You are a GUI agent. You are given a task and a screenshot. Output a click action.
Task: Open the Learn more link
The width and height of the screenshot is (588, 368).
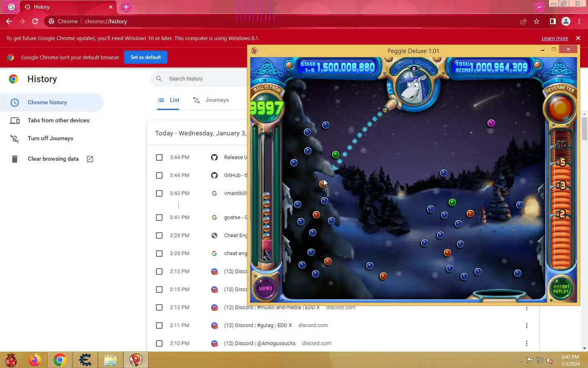pos(555,38)
